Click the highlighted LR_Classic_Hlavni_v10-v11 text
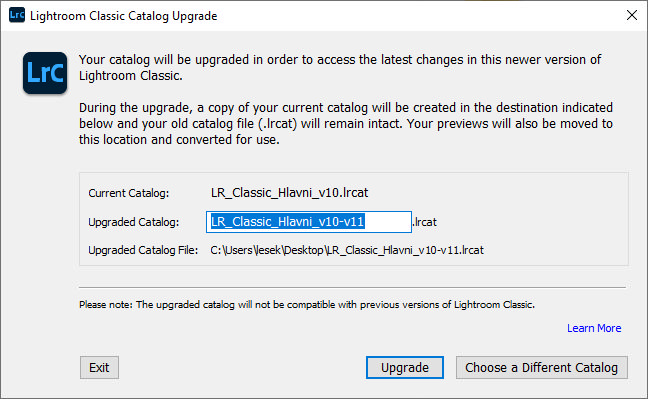The width and height of the screenshot is (648, 399). (x=288, y=222)
